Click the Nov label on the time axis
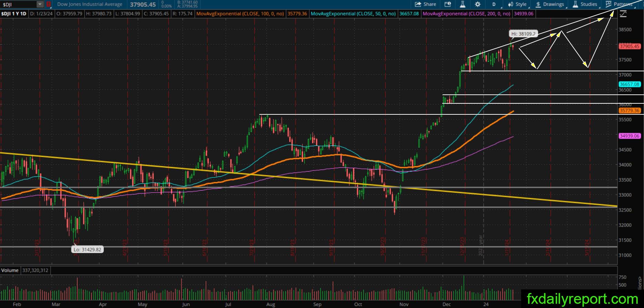 [404, 304]
